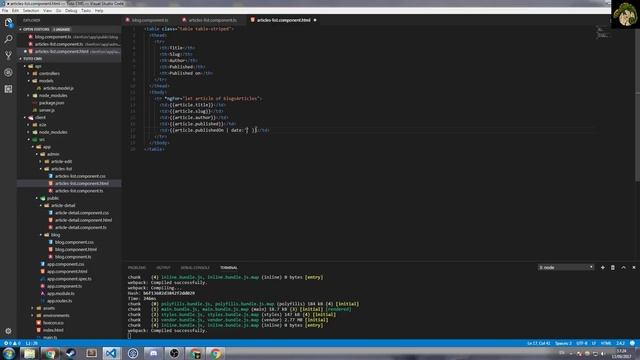
Task: Change encoding via UTF-8 status item
Action: point(582,343)
